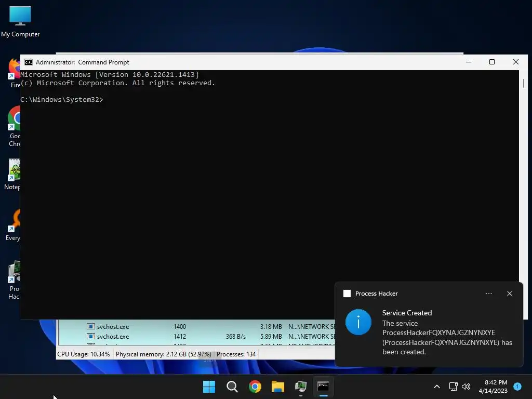Open network status tray icon
Image resolution: width=532 pixels, height=399 pixels.
pyautogui.click(x=453, y=387)
